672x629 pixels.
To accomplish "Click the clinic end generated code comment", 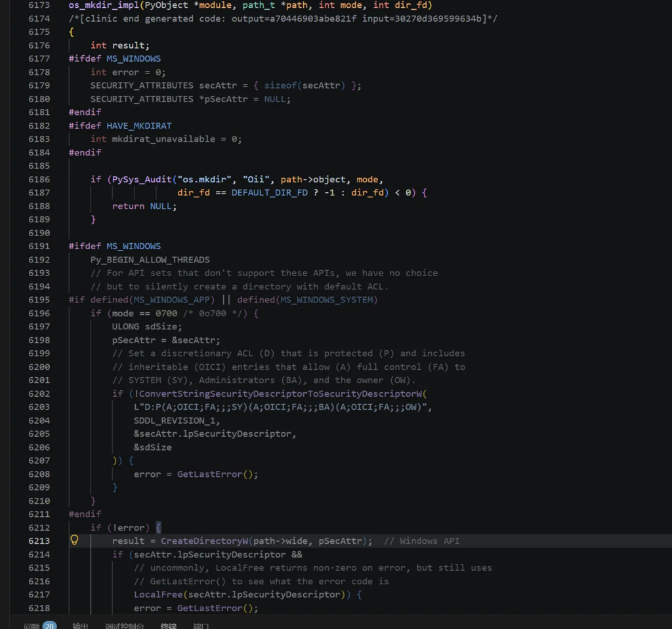I will click(283, 18).
